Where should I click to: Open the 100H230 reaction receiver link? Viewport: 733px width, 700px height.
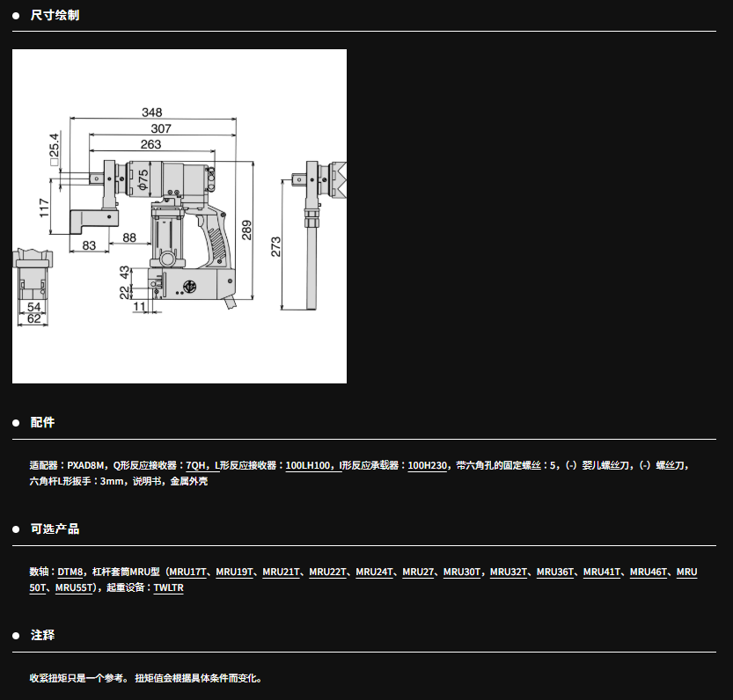429,465
